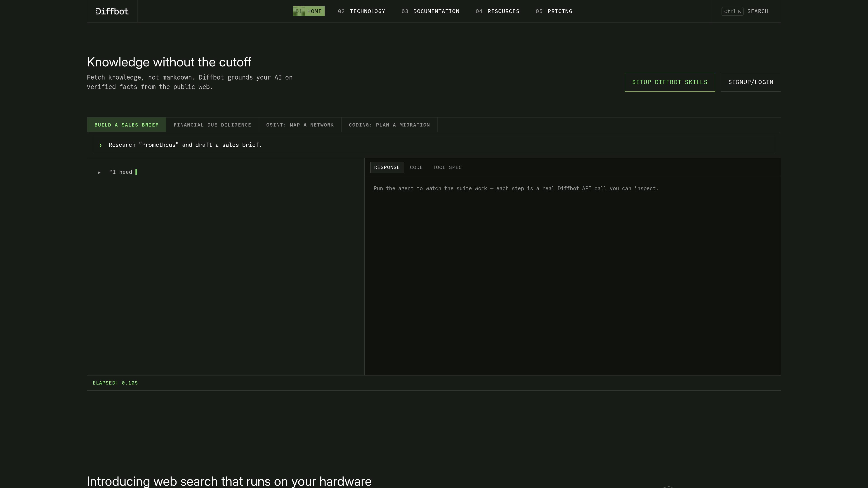The image size is (868, 488).
Task: Open the 01 Home nav item
Action: (x=308, y=12)
